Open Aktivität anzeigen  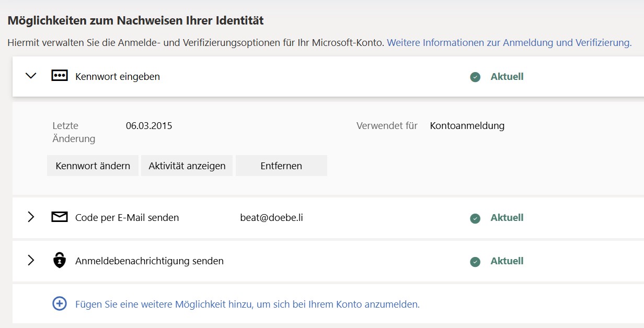click(x=187, y=166)
